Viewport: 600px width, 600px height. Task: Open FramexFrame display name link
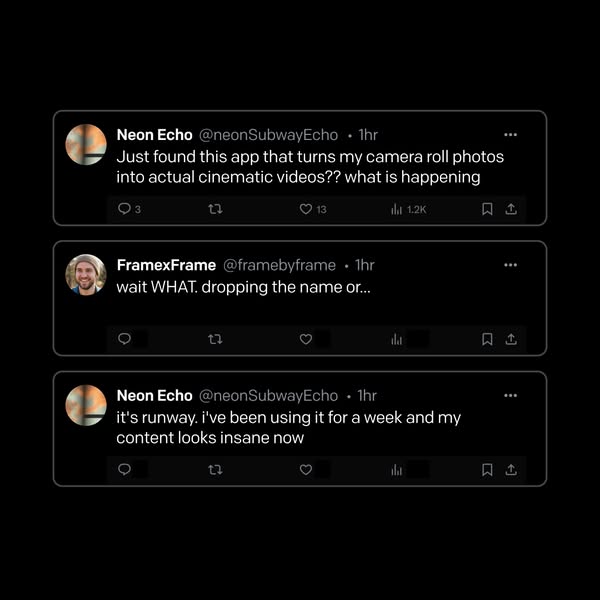tap(166, 265)
